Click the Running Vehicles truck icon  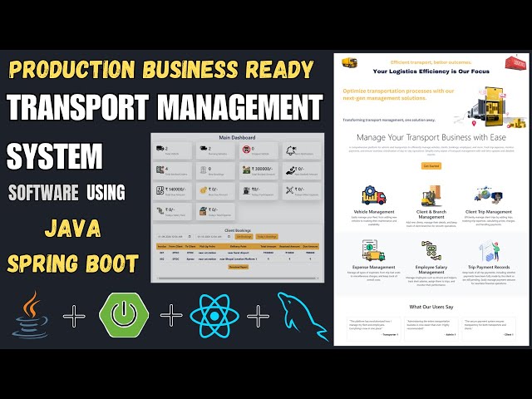pos(203,148)
